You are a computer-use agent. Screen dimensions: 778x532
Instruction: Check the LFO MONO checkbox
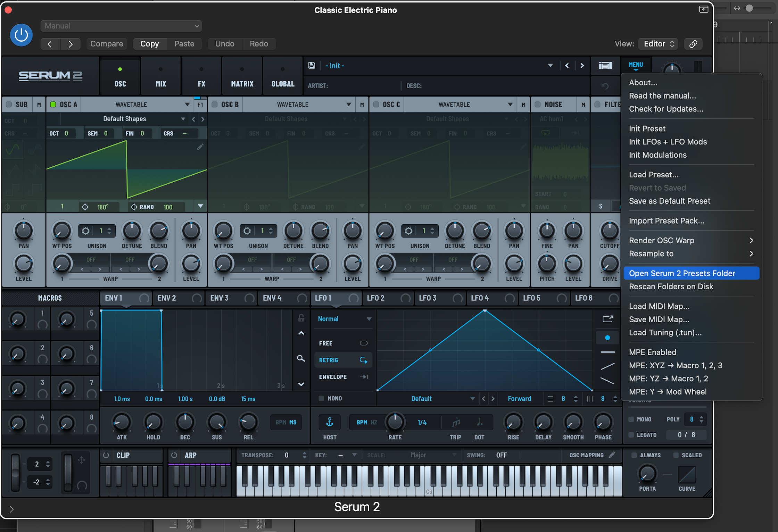[x=322, y=398]
